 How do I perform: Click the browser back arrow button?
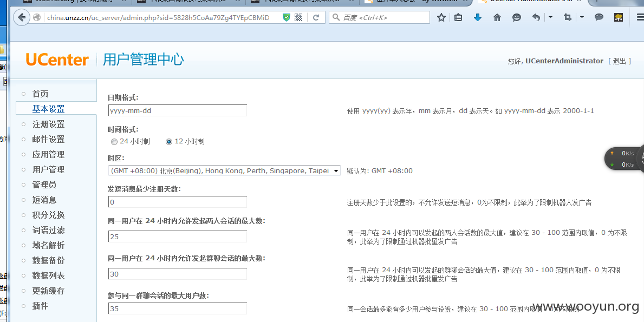22,18
